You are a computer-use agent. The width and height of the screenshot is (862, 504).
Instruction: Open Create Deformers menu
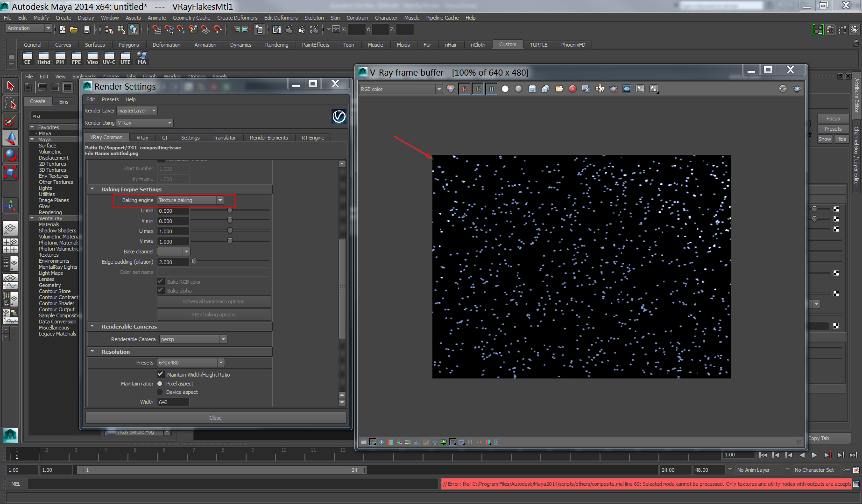237,18
